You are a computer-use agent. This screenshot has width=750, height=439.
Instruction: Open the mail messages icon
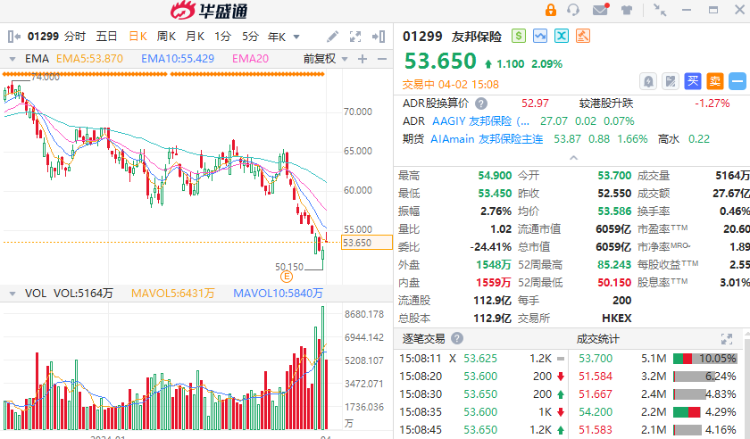[600, 10]
